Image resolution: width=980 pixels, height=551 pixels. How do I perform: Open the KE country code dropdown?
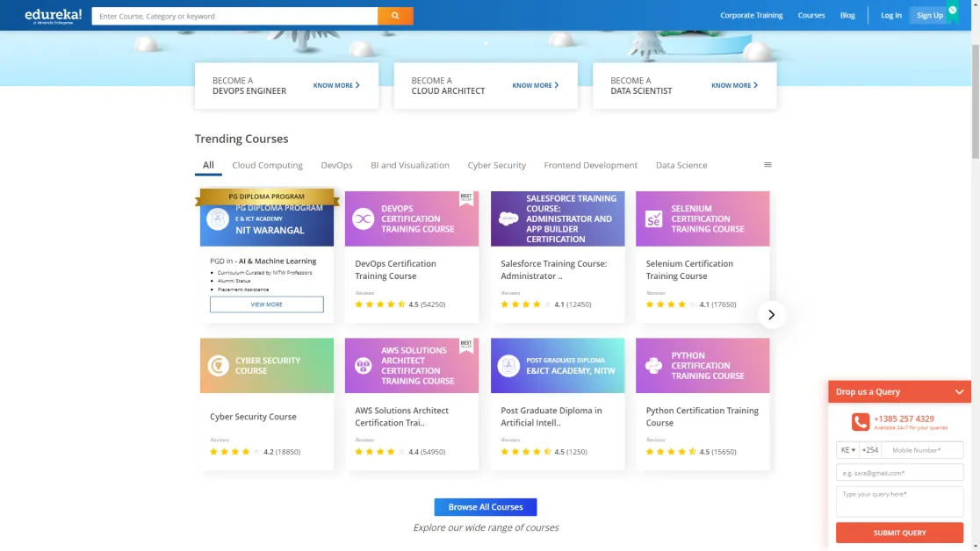pos(847,450)
